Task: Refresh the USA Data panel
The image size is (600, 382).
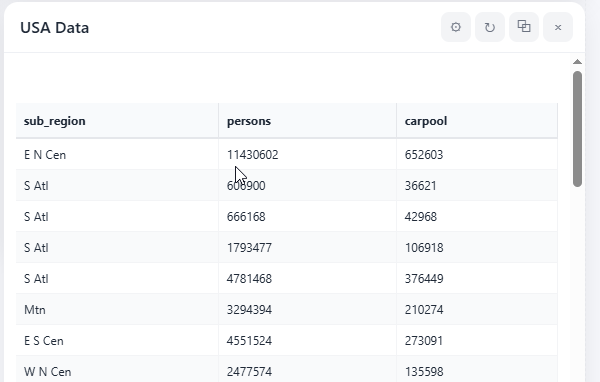Action: (490, 27)
